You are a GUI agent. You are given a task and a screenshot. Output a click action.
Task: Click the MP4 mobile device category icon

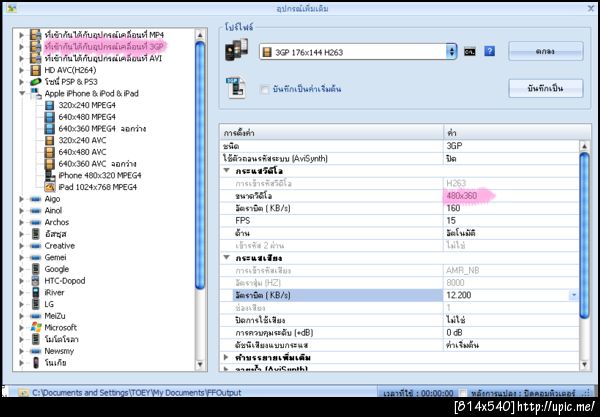click(x=36, y=35)
